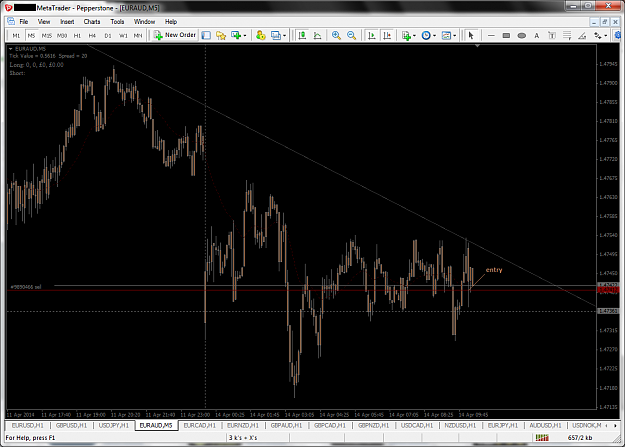Screen dimensions: 625x447
Task: Expand the arrows tool dropdown
Action: pyautogui.click(x=606, y=35)
